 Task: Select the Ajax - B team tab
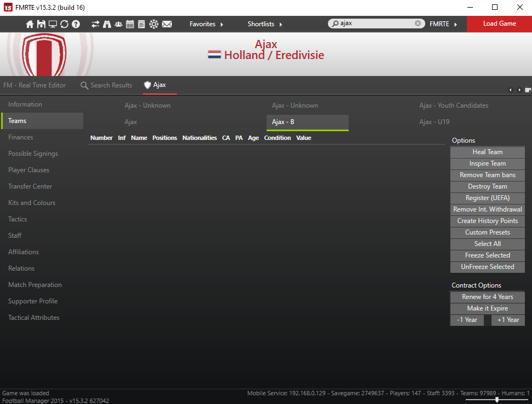[x=308, y=122]
